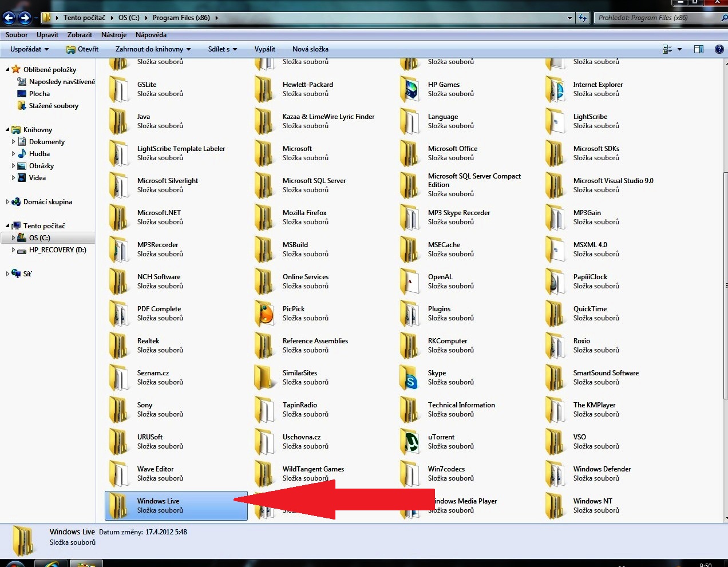Select the Reference Assemblies folder name
Viewport: 728px width, 567px height.
[x=315, y=341]
